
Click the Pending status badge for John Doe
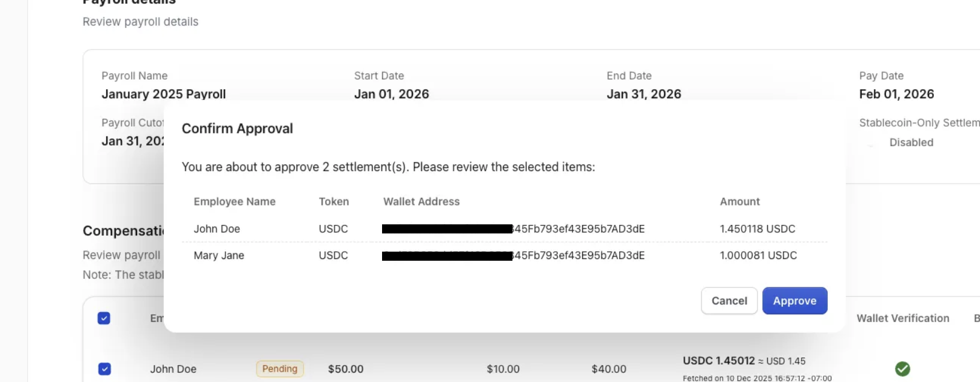pyautogui.click(x=280, y=369)
